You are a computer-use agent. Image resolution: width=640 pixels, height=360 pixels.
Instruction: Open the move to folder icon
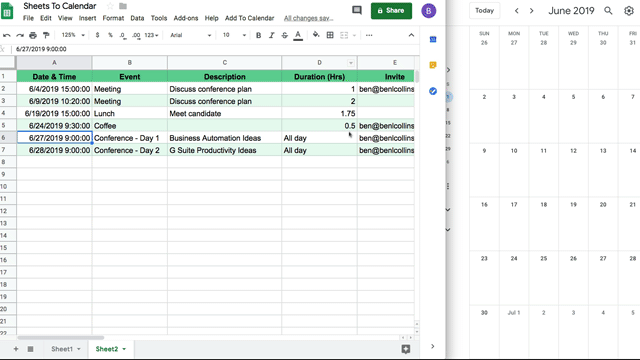tap(123, 6)
